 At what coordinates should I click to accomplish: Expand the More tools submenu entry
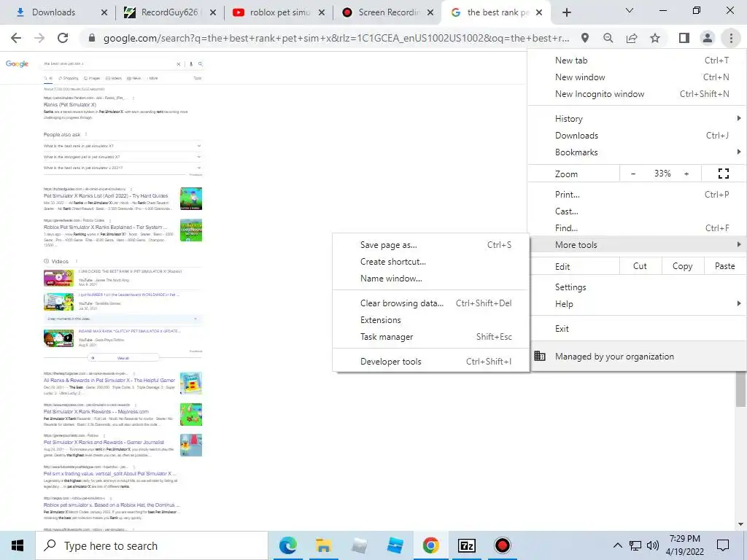coord(637,245)
